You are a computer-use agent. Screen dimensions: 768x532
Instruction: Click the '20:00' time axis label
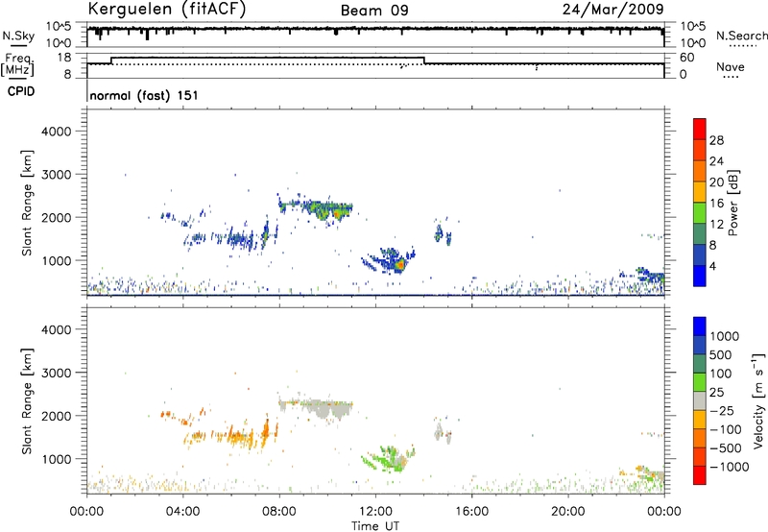click(568, 512)
